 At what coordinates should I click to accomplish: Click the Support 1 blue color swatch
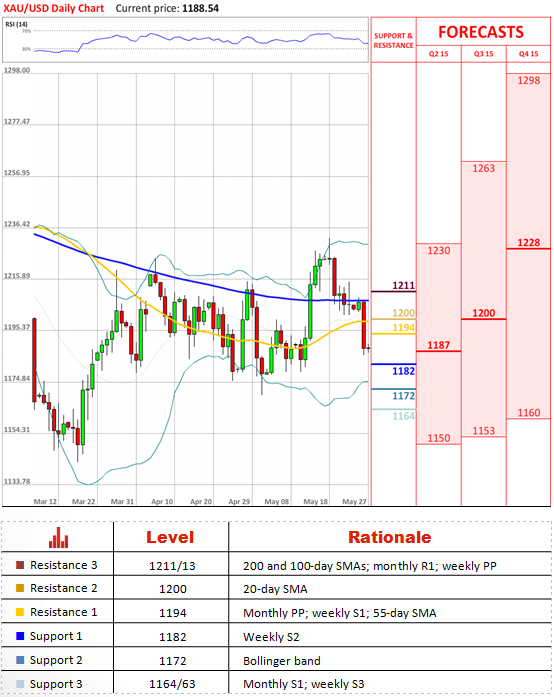click(x=20, y=636)
